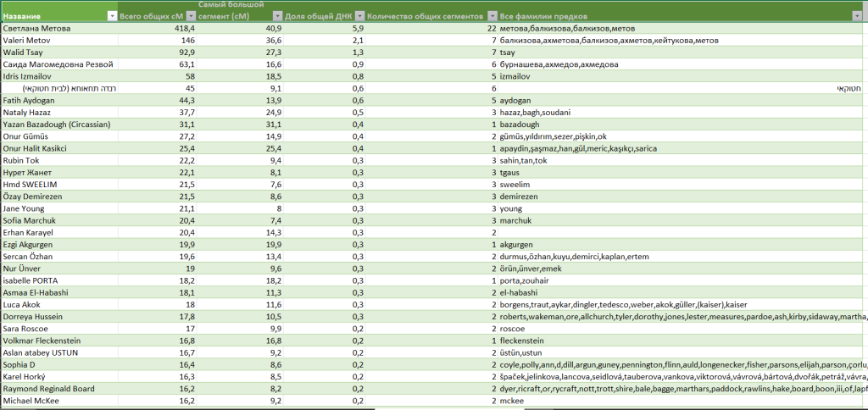
Task: Expand the Количество общих сегментов filter arrow
Action: click(x=491, y=16)
